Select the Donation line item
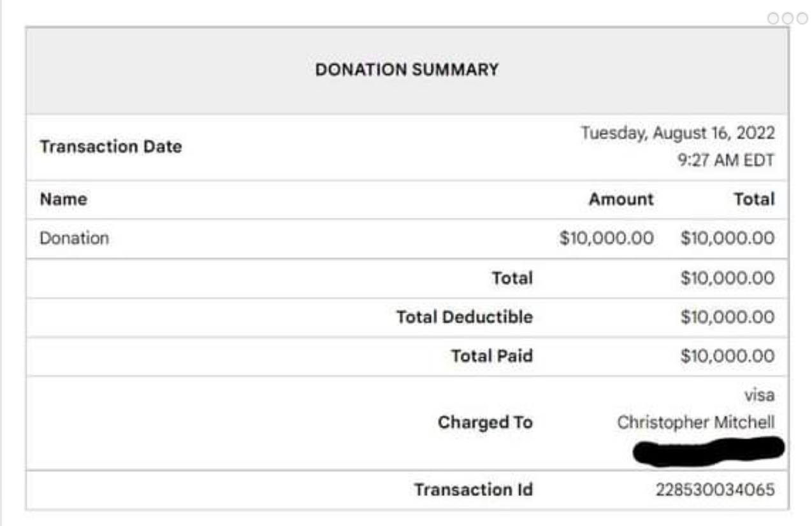Screen dimensions: 812x526 pos(75,238)
